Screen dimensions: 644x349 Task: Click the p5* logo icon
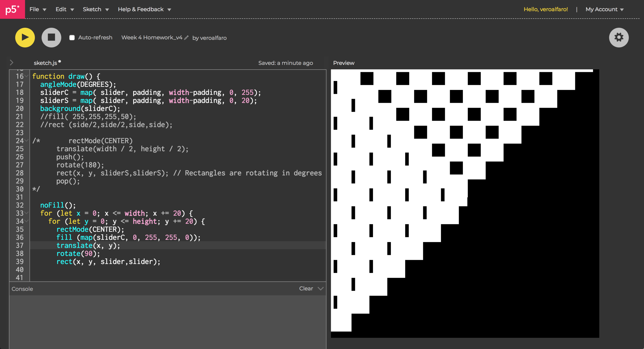coord(12,9)
